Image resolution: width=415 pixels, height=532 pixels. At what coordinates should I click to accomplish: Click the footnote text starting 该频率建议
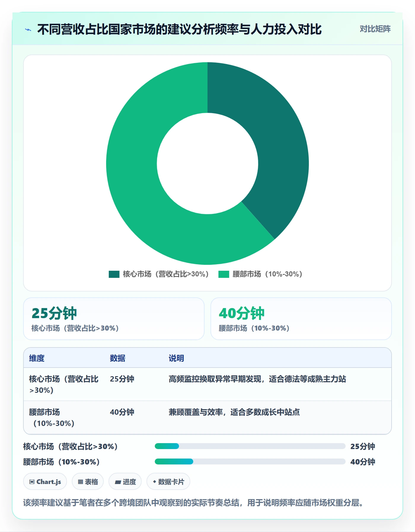point(194,503)
